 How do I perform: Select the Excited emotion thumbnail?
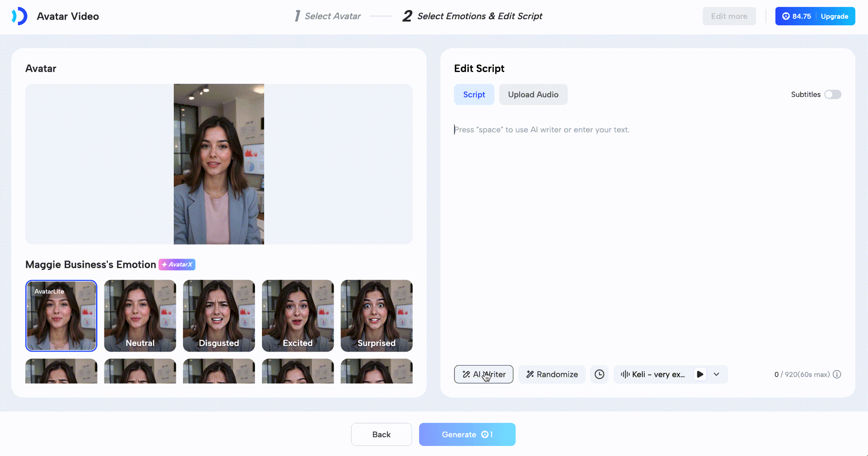298,315
